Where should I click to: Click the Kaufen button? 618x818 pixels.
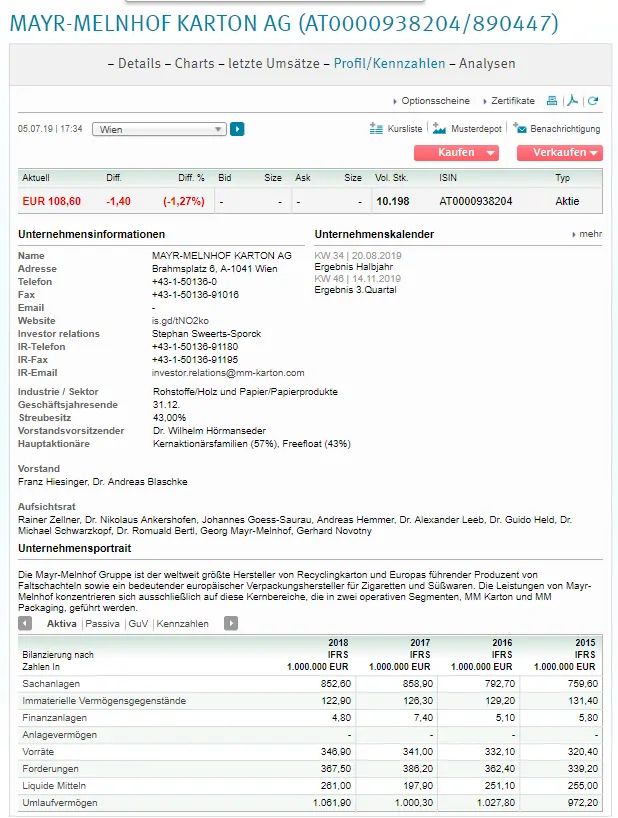[456, 153]
